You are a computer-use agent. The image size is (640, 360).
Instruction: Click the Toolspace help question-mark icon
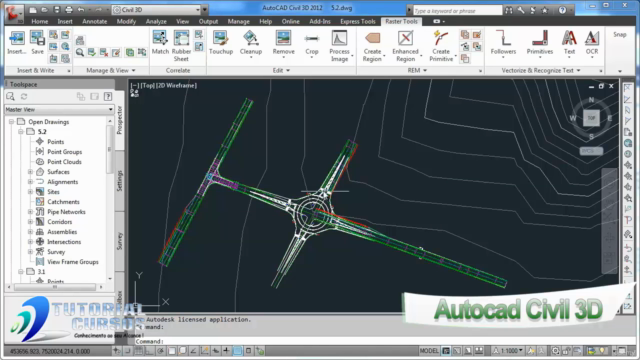pyautogui.click(x=108, y=96)
